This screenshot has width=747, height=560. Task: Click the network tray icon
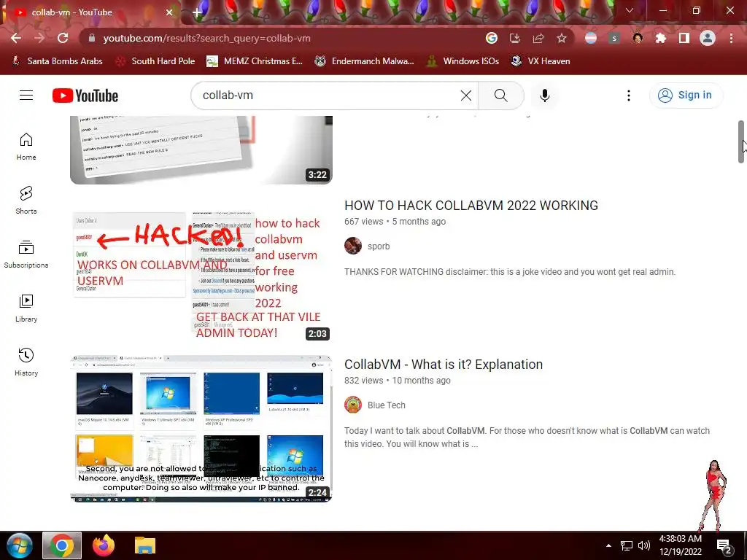(x=626, y=545)
